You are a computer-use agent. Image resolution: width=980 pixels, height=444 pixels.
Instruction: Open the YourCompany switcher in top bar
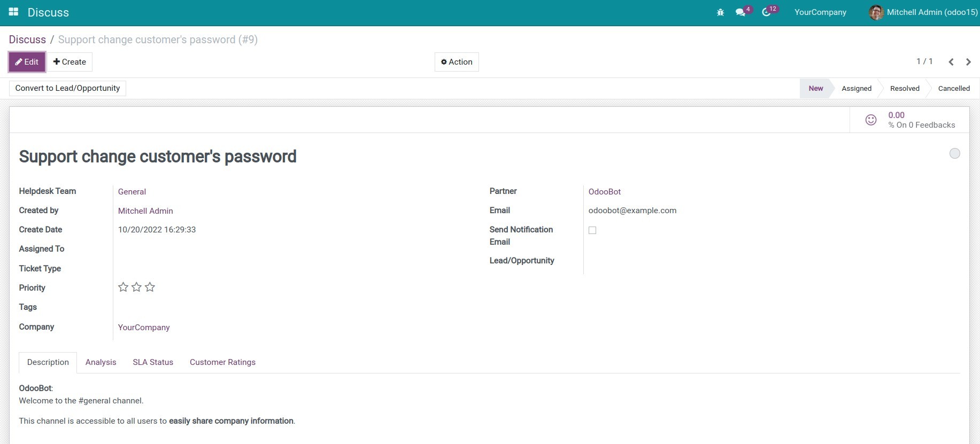click(820, 12)
